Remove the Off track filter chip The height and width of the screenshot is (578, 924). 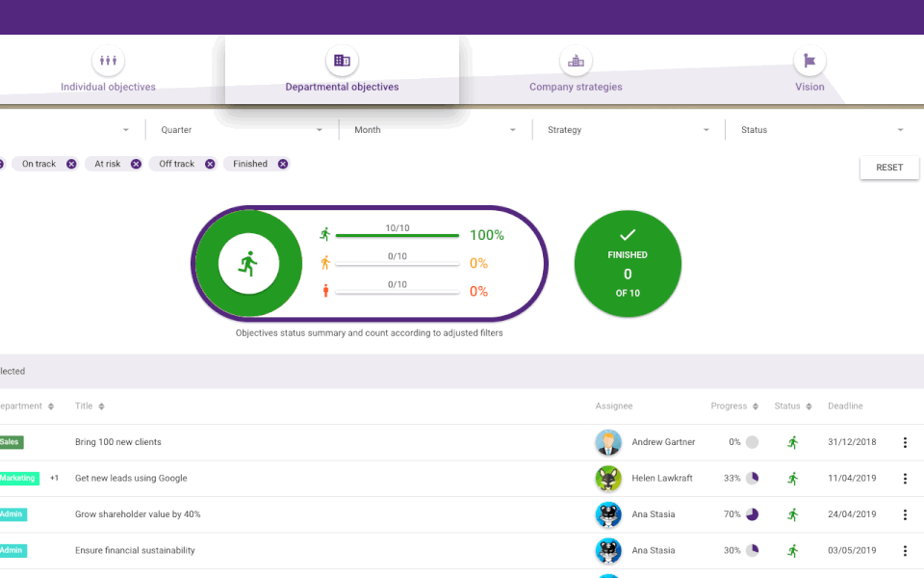coord(210,164)
